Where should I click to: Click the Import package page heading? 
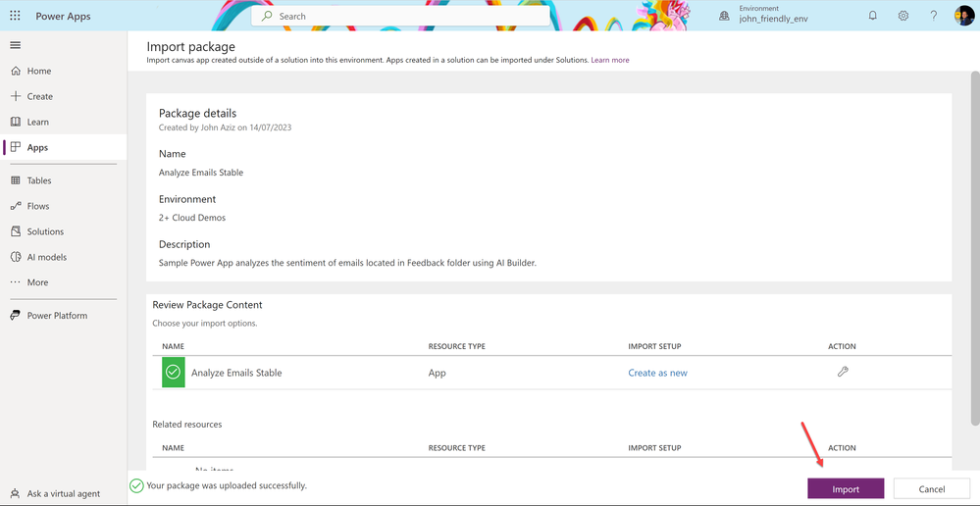190,46
